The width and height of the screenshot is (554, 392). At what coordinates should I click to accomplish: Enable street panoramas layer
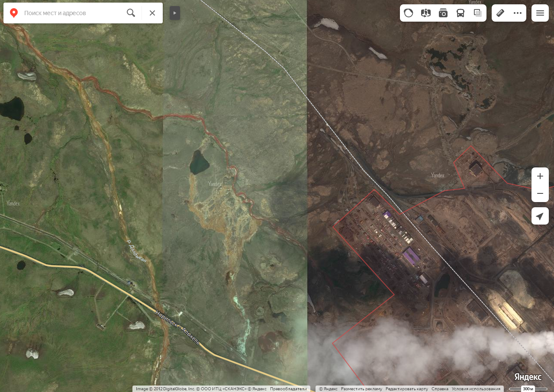click(x=426, y=13)
